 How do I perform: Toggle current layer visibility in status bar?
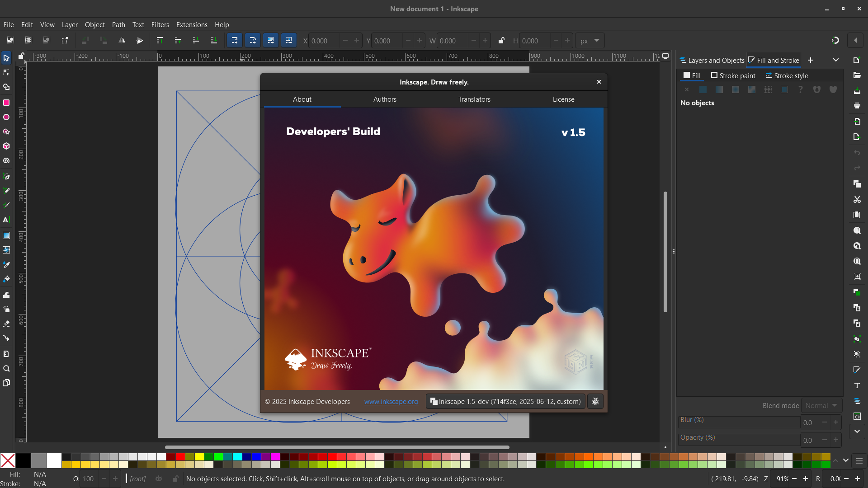click(159, 479)
